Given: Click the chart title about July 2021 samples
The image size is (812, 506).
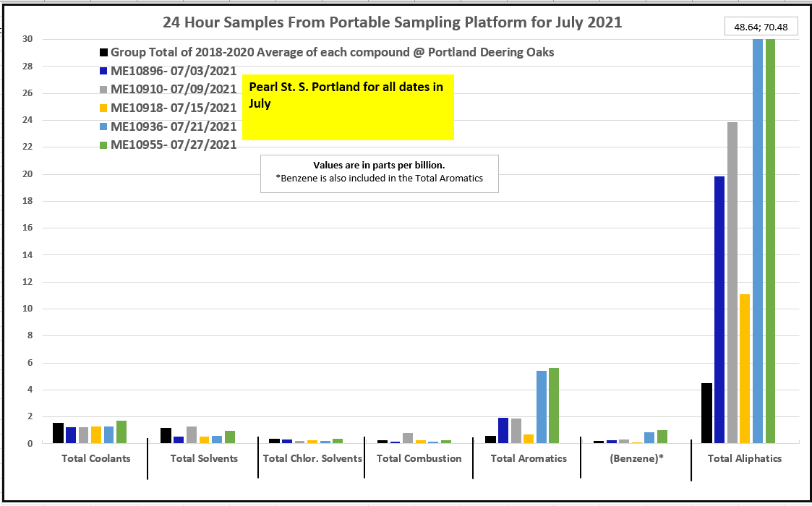Looking at the screenshot, I should click(x=392, y=22).
